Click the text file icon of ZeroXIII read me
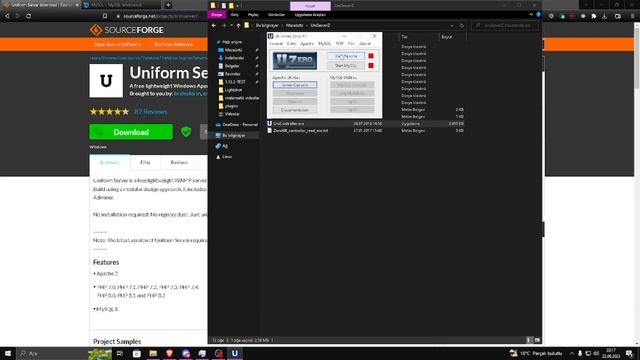The height and width of the screenshot is (360, 640). coord(269,131)
